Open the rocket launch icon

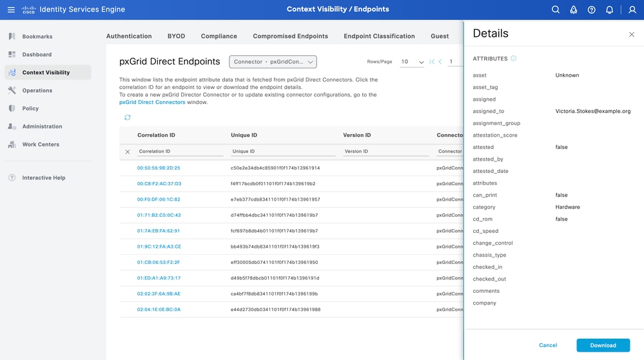click(x=573, y=10)
